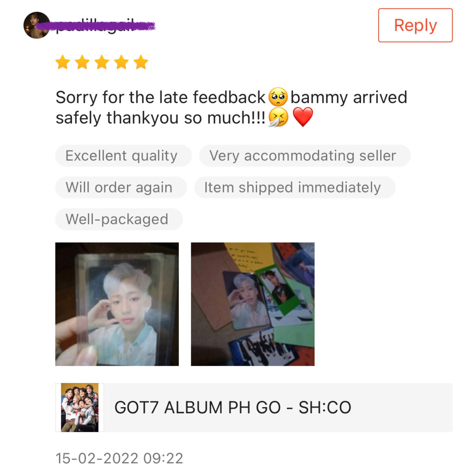Image resolution: width=476 pixels, height=476 pixels.
Task: Tap the Item shipped immediately tag
Action: [x=295, y=187]
